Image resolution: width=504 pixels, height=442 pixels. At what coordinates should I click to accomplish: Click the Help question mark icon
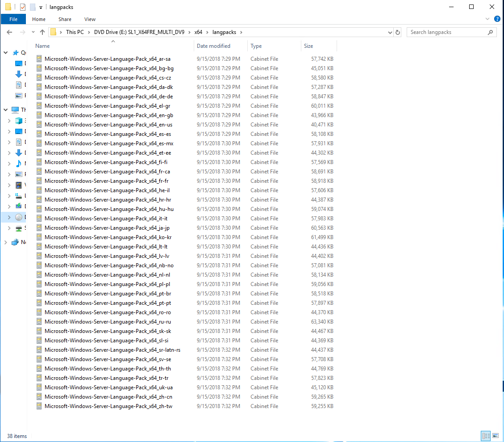[497, 19]
